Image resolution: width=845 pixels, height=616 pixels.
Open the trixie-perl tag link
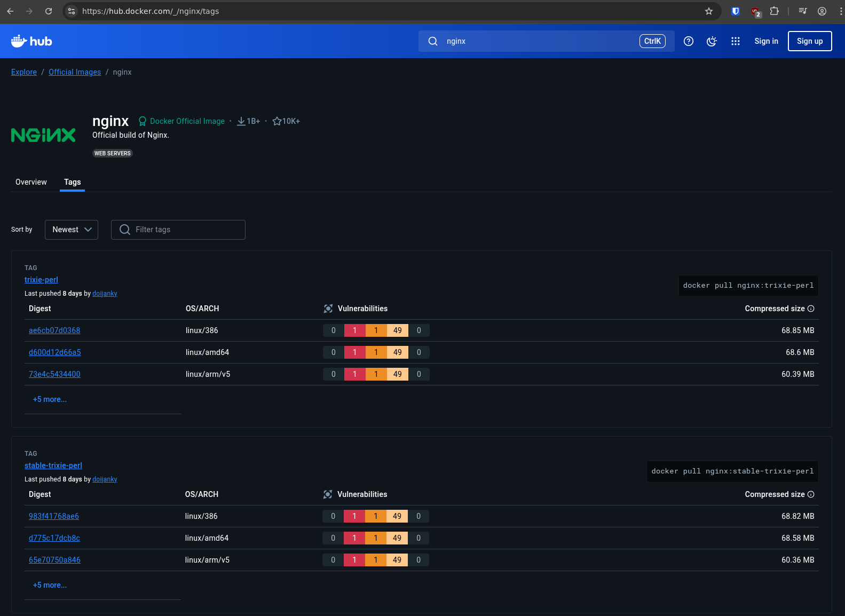pyautogui.click(x=41, y=280)
